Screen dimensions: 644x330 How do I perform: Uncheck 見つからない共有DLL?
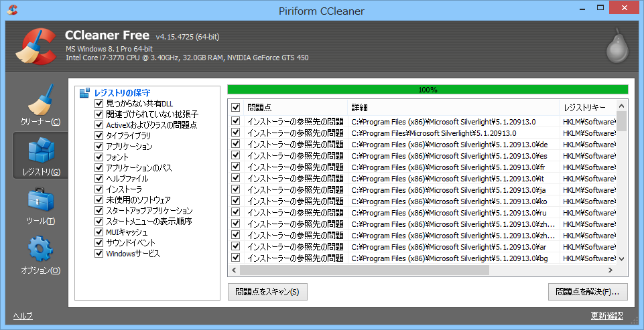99,104
